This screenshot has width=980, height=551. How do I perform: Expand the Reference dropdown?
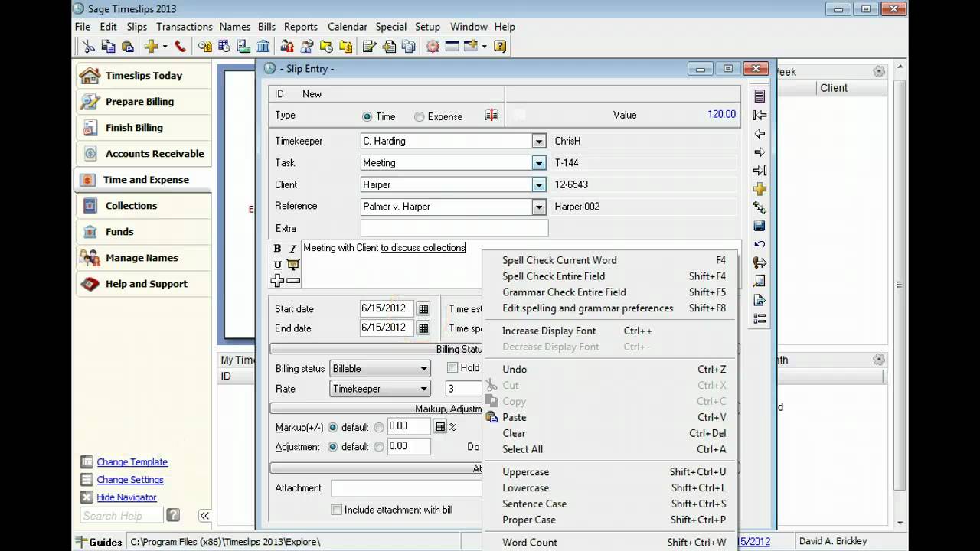(539, 207)
